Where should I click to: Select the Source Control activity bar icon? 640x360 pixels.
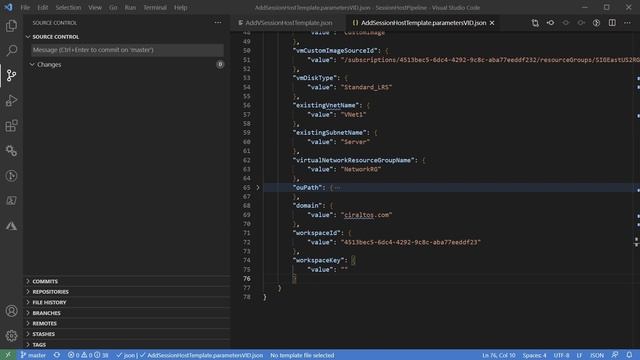(x=11, y=75)
